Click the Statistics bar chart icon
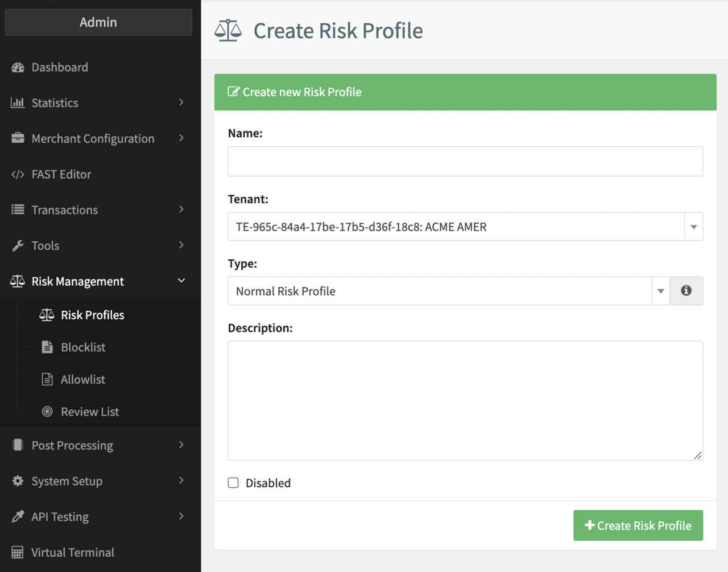Screen dimensions: 728x572 tap(18, 103)
